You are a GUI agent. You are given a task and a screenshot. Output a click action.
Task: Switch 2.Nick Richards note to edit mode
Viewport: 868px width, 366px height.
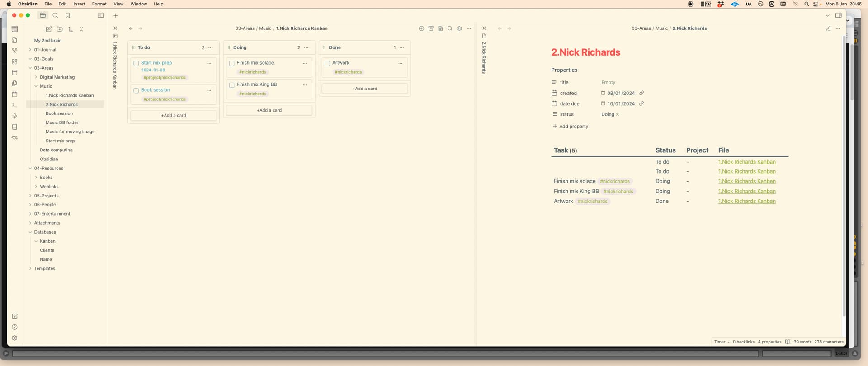828,28
